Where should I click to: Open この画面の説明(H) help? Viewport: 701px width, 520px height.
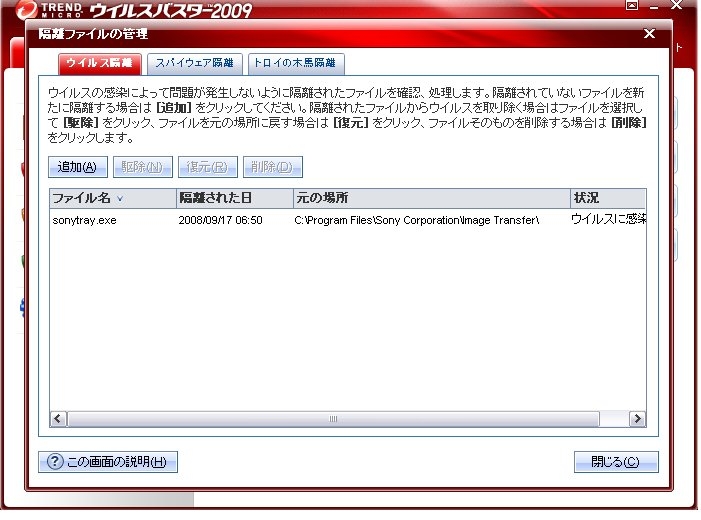108,462
